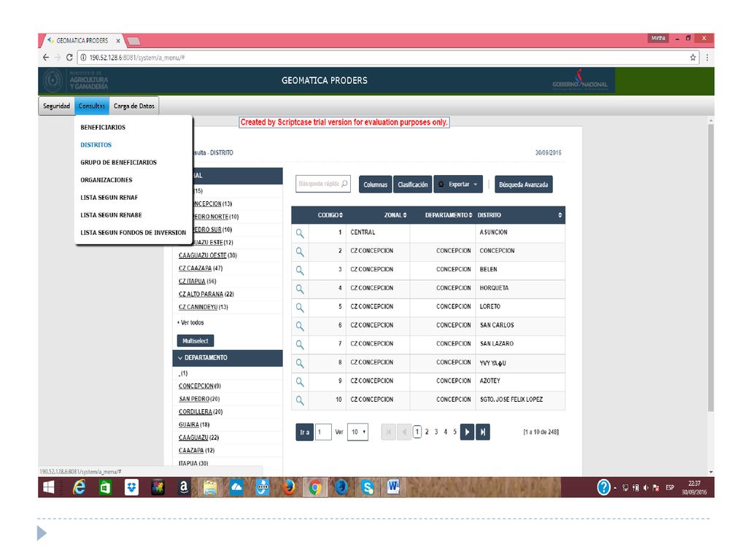View the SAN LAZARO row detail icon
Viewport: 747px width, 560px height.
(x=300, y=344)
